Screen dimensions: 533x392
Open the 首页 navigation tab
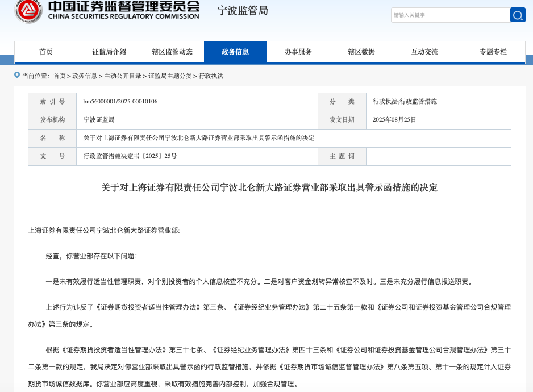point(46,52)
